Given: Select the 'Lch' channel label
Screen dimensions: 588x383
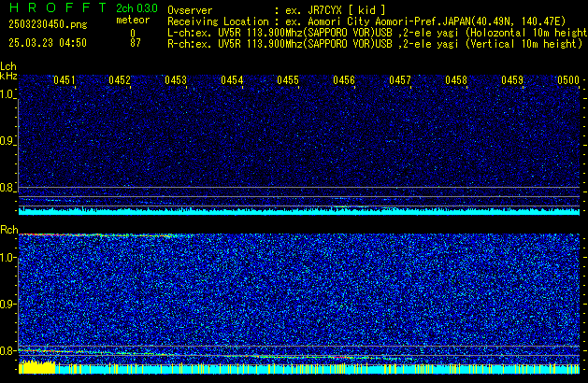Looking at the screenshot, I should (x=8, y=66).
